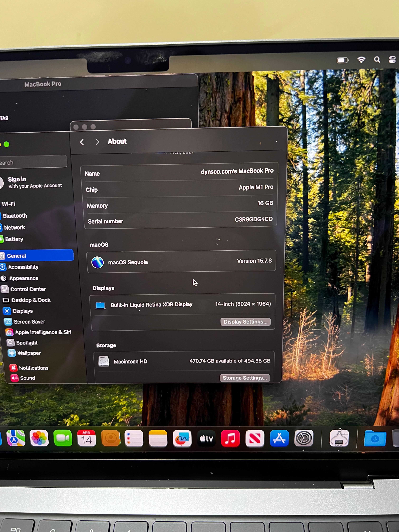Go back with the left chevron

[82, 142]
